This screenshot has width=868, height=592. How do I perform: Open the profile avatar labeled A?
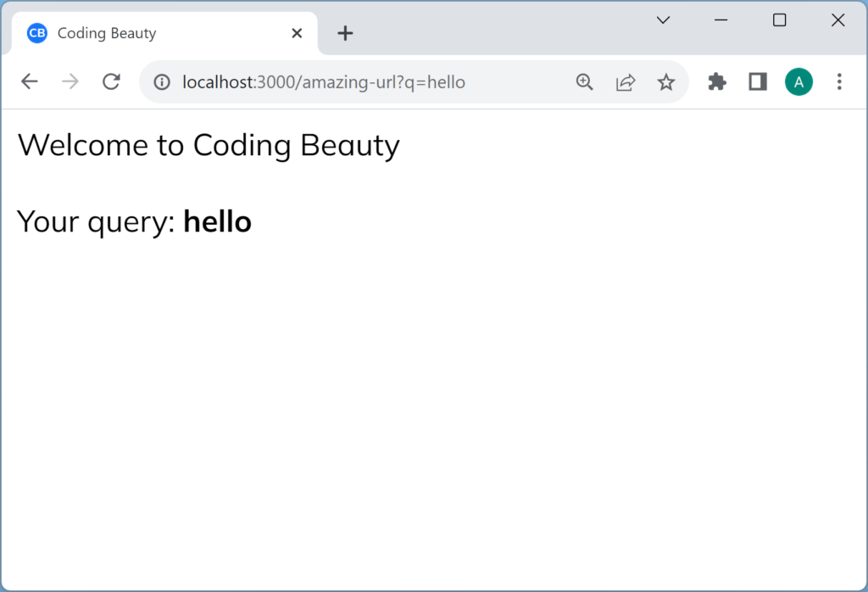tap(798, 81)
